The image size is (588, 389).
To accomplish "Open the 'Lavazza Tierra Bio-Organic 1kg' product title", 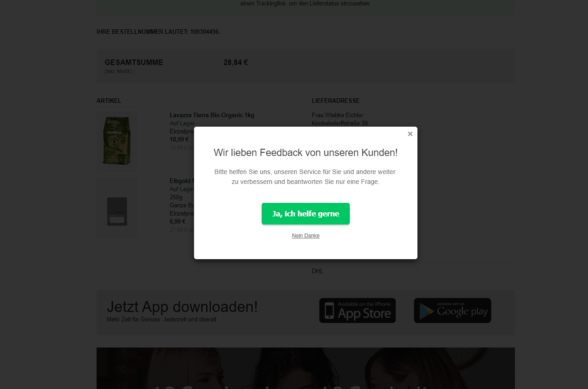I will coord(212,115).
